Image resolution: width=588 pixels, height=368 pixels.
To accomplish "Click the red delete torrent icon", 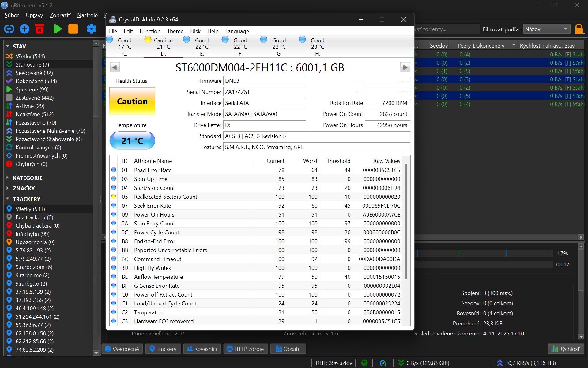I will coord(40,29).
